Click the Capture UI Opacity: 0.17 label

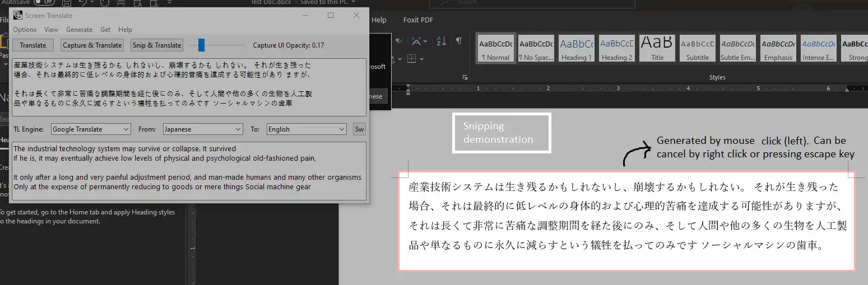(288, 45)
